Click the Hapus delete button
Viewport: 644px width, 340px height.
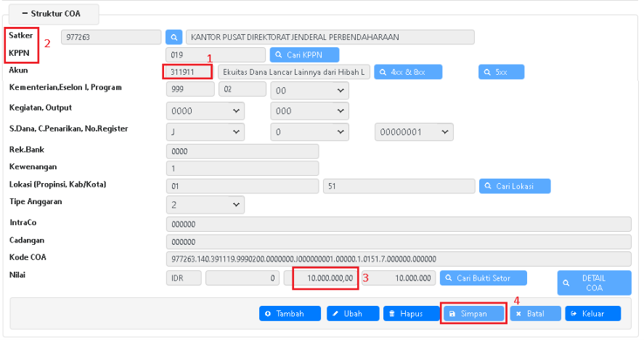coord(411,313)
